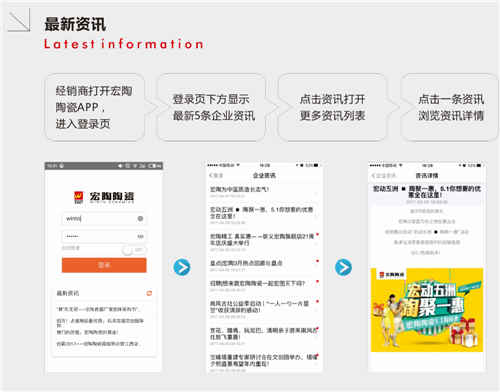Click the article date 2017-04-05 in details
Image resolution: width=500 pixels, height=392 pixels.
(x=427, y=202)
